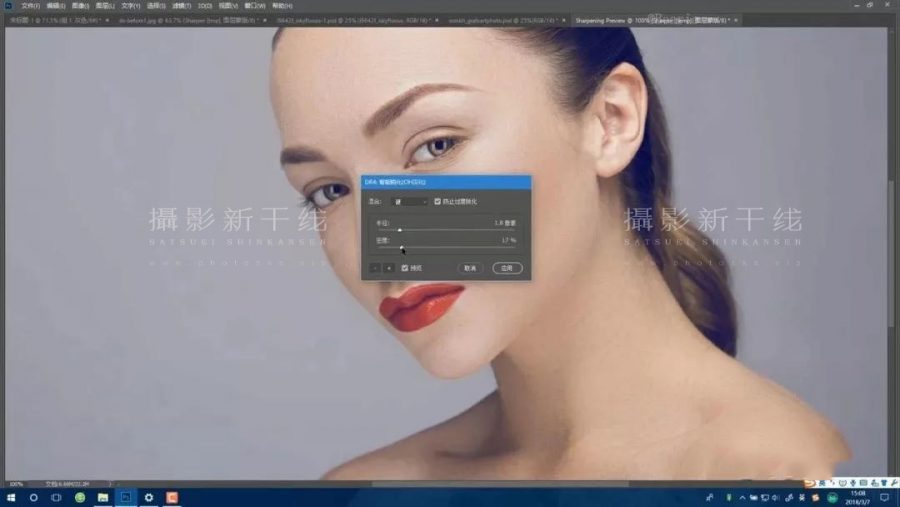The image size is (900, 507).
Task: Close the Sharpening Preview document tab
Action: [x=736, y=20]
